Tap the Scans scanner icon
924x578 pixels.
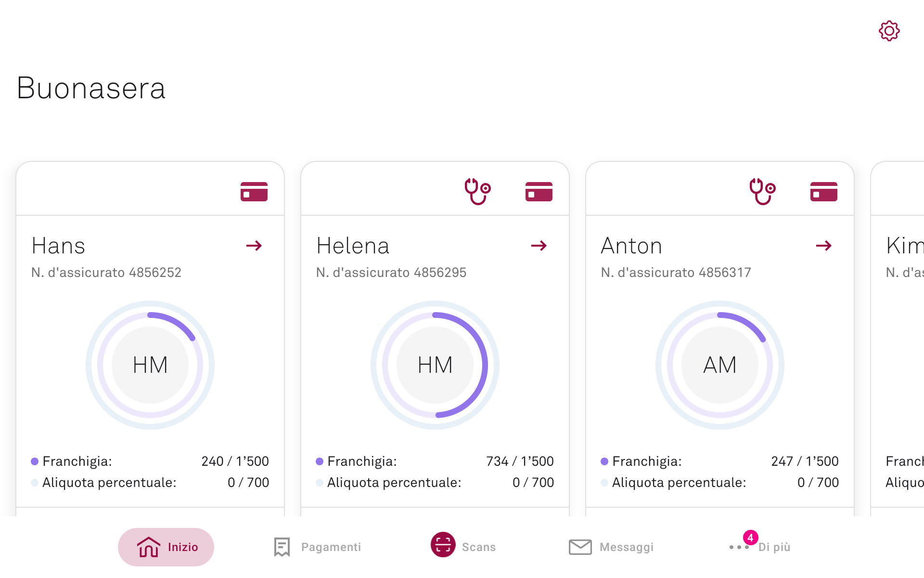443,544
